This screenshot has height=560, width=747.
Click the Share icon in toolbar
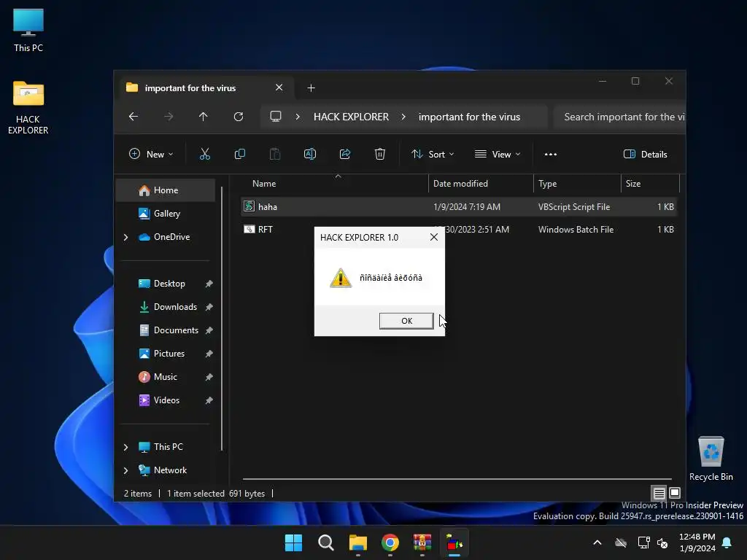[x=345, y=154]
